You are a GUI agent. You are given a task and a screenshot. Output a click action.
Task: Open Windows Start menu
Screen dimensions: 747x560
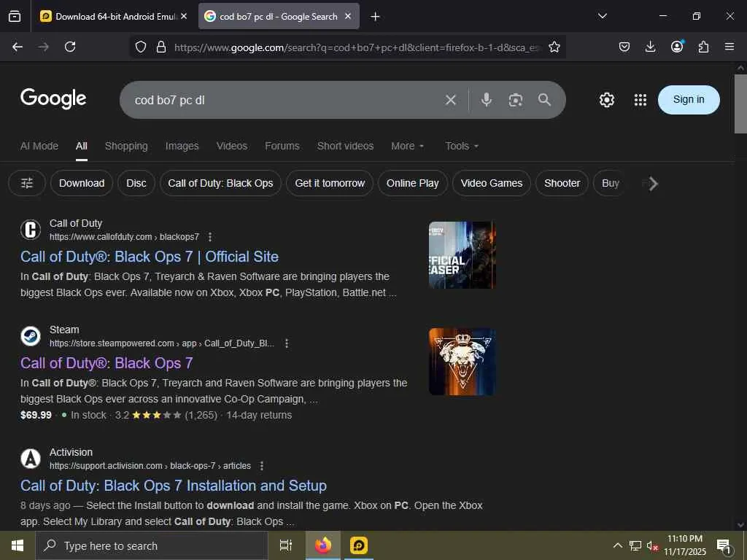click(18, 545)
